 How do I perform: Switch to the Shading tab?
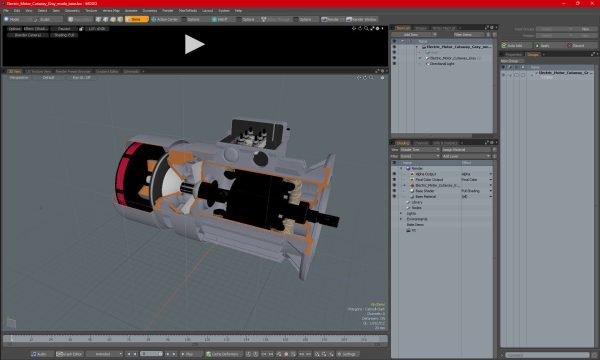pos(403,143)
